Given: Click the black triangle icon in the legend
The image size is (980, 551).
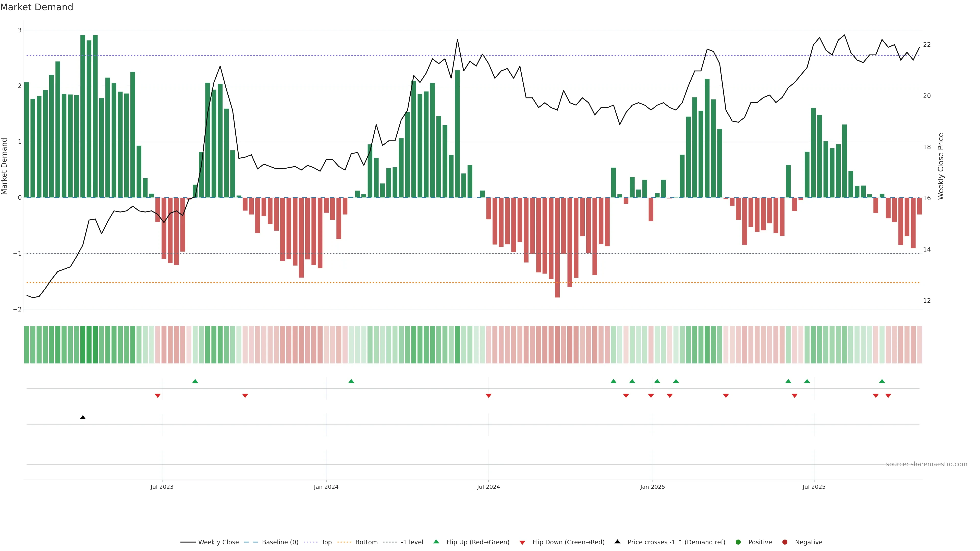Looking at the screenshot, I should (x=617, y=542).
